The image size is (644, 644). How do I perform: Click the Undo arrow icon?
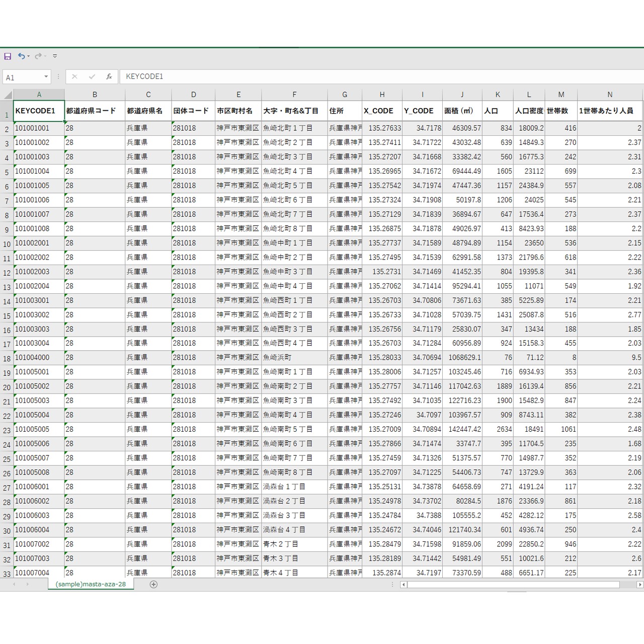click(21, 56)
